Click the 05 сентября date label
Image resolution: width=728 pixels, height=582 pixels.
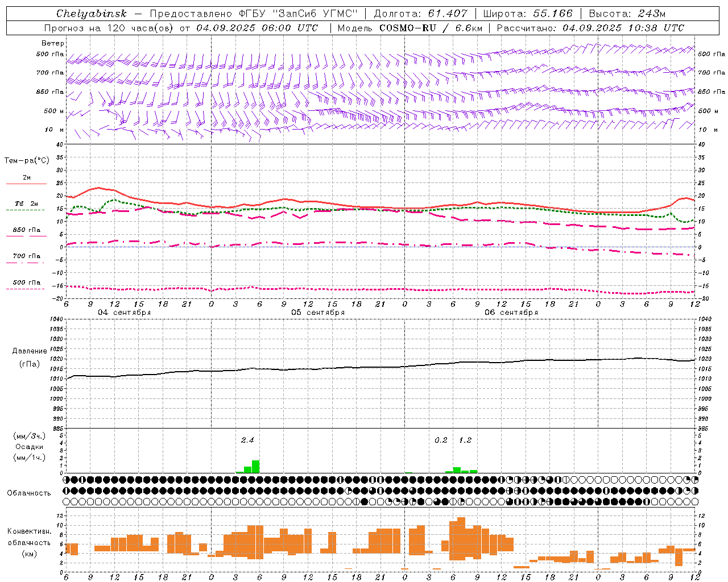318,313
